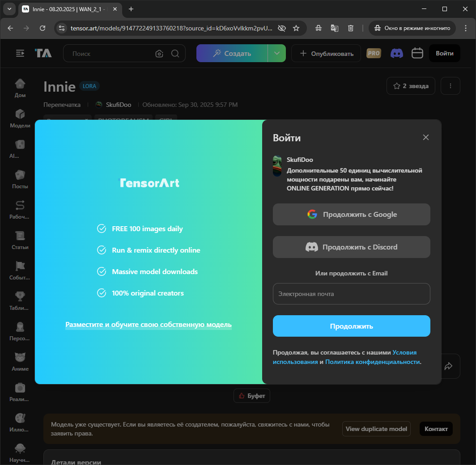Open the Табли... leaderboard sidebar icon

(20, 300)
